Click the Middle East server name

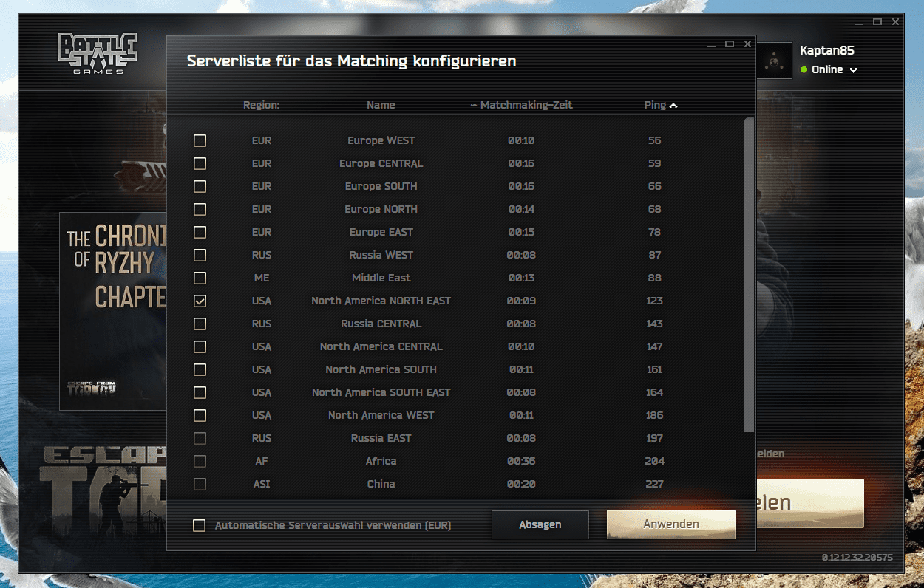pyautogui.click(x=381, y=278)
